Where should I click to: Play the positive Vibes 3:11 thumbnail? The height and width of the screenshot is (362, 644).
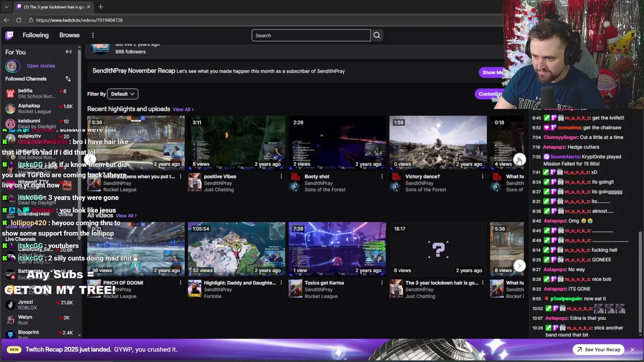pyautogui.click(x=236, y=143)
